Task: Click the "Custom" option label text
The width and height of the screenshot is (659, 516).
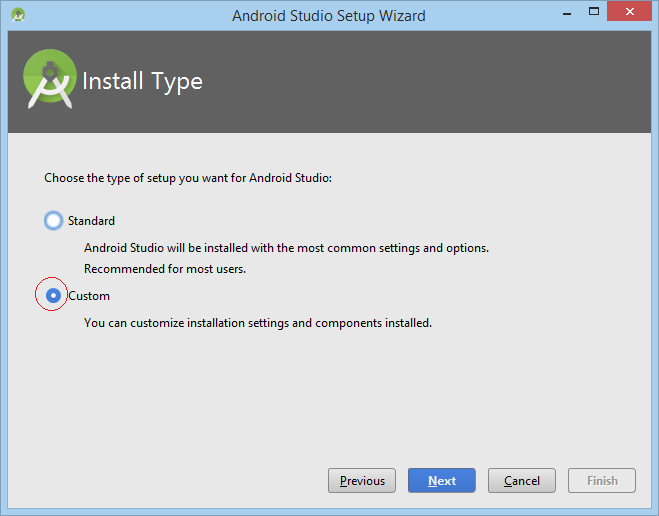Action: tap(89, 296)
